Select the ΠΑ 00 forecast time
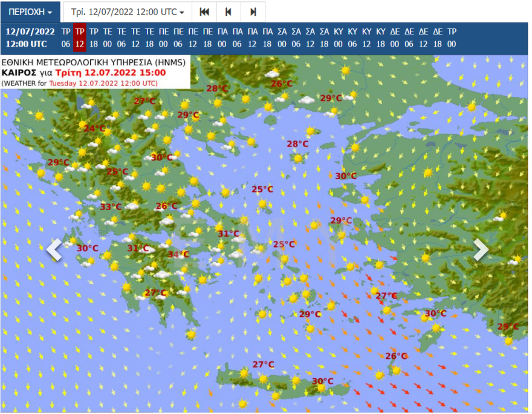Image resolution: width=532 pixels, height=414 pixels. 222,38
